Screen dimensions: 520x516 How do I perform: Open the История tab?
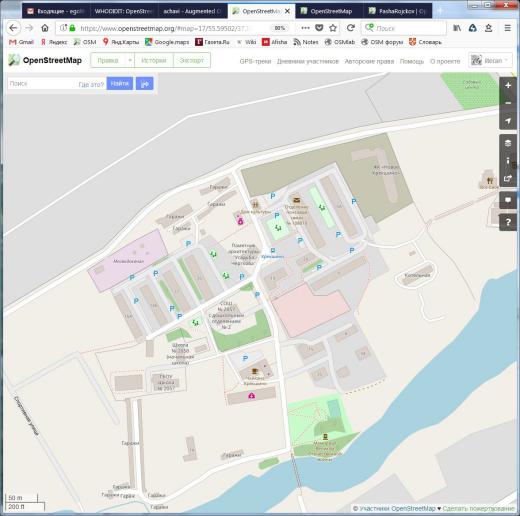pos(154,60)
